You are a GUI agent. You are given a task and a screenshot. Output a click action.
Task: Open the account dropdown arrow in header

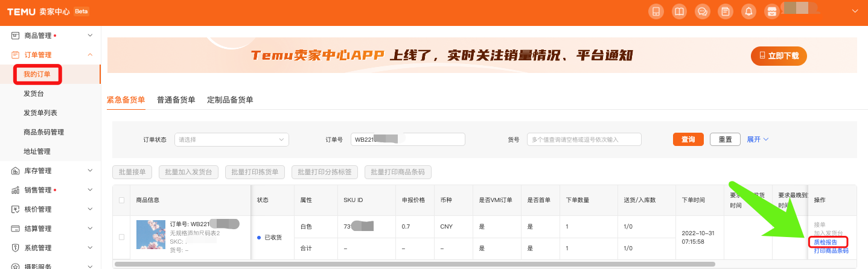point(854,11)
